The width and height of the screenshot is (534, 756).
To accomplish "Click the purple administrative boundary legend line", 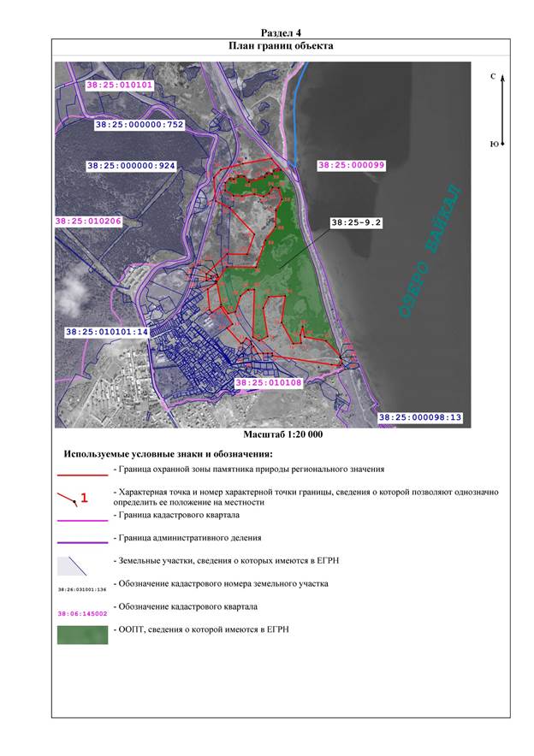I will (82, 543).
